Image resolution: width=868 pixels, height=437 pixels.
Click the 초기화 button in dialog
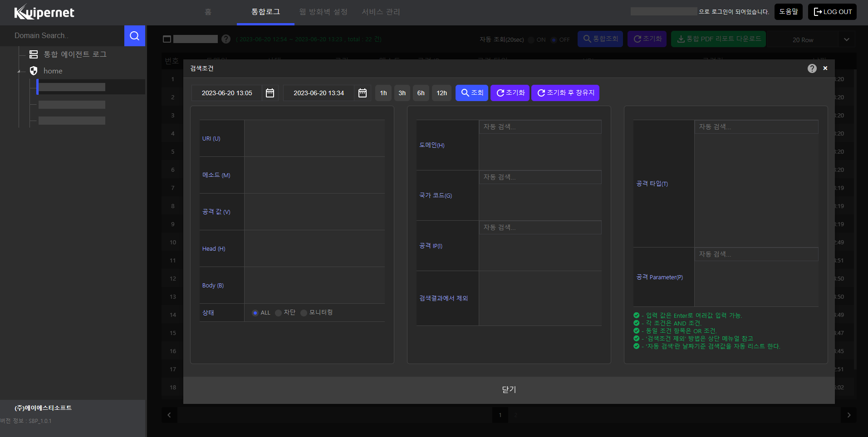pyautogui.click(x=510, y=93)
